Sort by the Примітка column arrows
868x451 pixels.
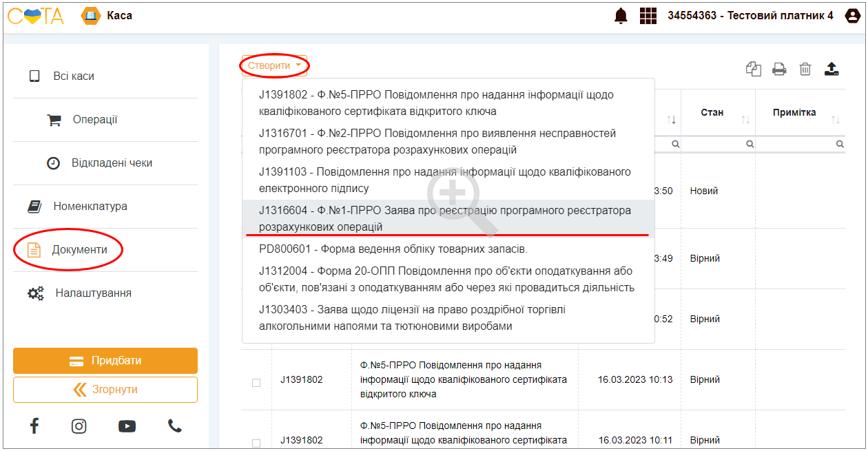[x=836, y=120]
